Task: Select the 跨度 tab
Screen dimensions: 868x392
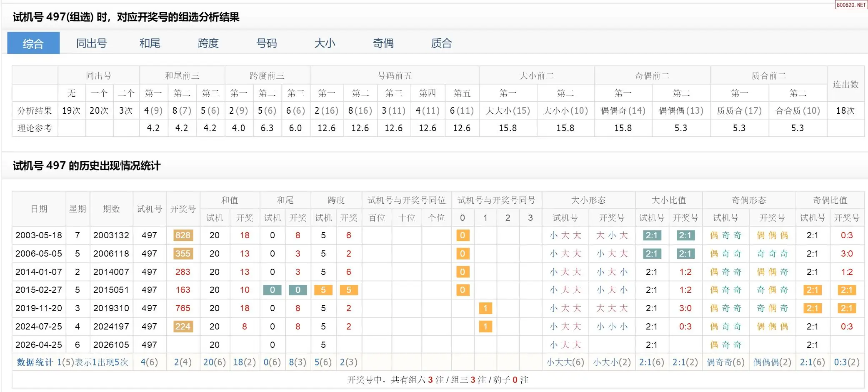Action: [208, 43]
